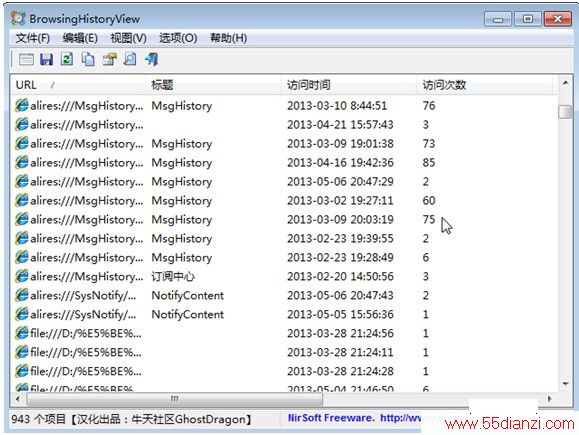Screen dimensions: 579x435
Task: Select file:///D: URL in the 21:24:28 row
Action: 86,371
